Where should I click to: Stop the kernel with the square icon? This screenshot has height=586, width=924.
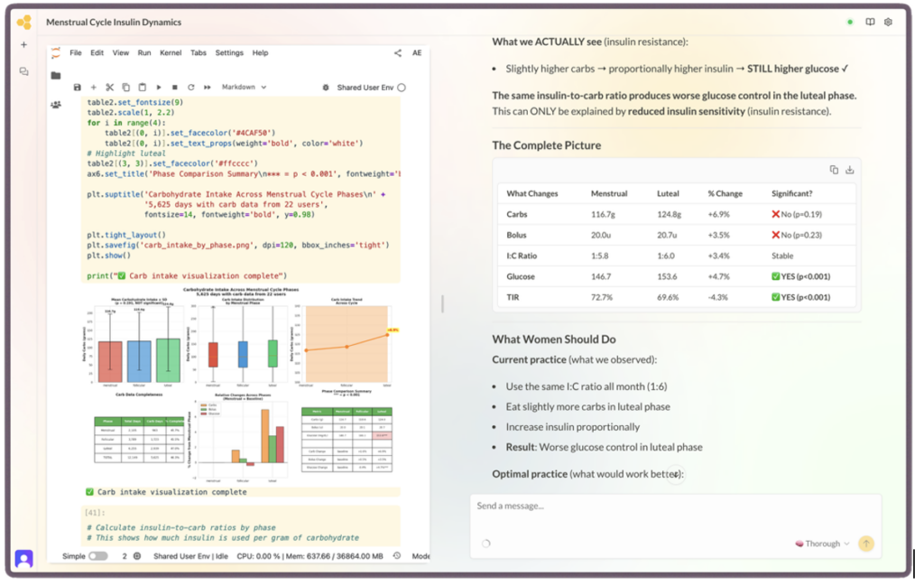[175, 88]
